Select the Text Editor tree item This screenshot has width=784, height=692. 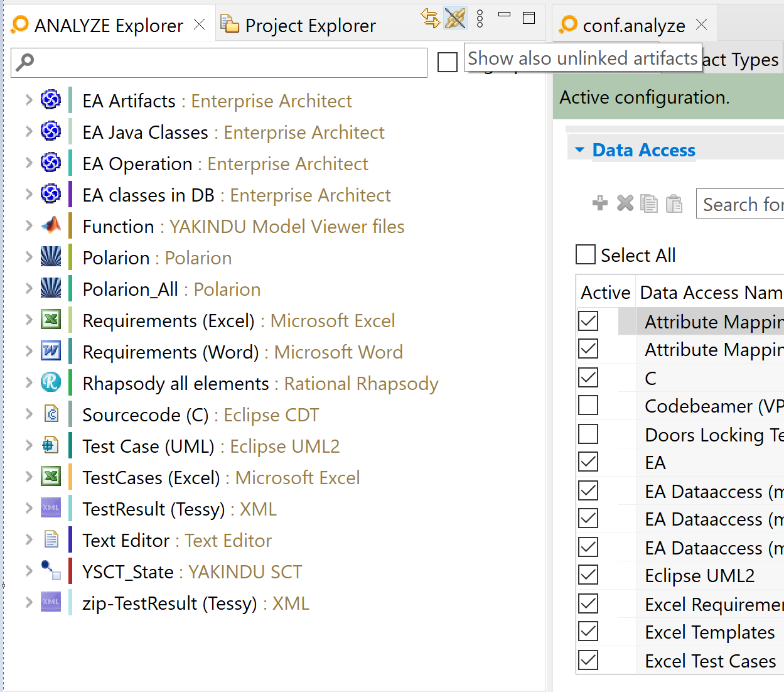point(177,540)
